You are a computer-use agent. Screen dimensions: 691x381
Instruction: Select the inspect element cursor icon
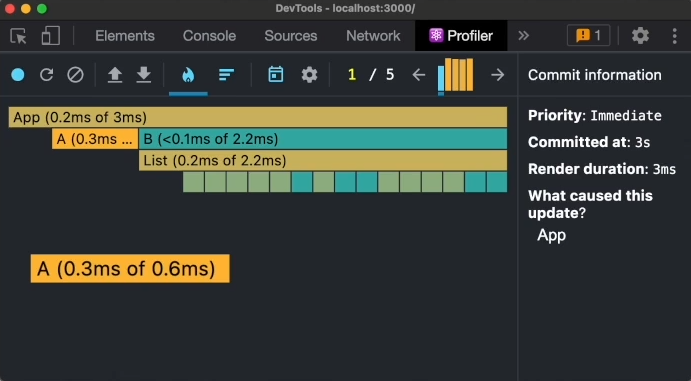click(19, 36)
